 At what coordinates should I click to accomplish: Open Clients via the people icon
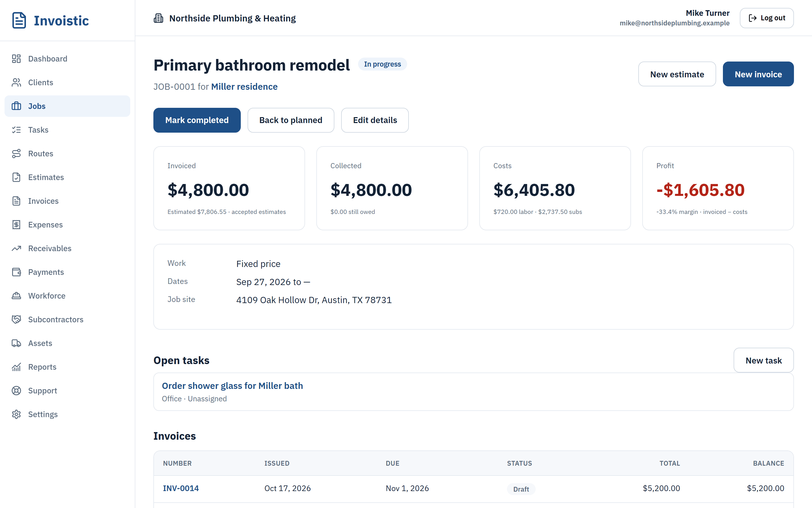pyautogui.click(x=16, y=82)
